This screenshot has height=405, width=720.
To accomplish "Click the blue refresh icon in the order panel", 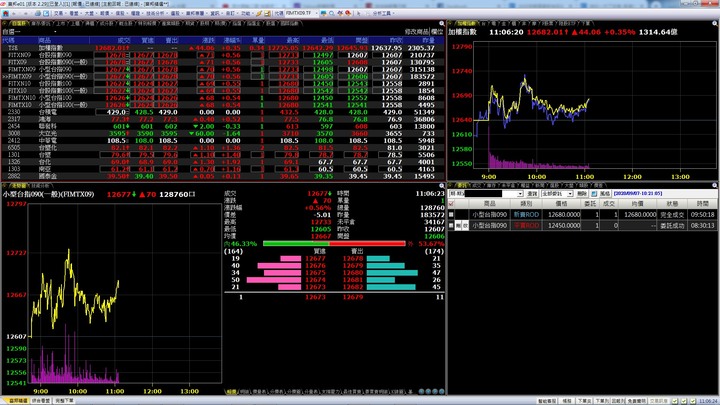I will [594, 193].
